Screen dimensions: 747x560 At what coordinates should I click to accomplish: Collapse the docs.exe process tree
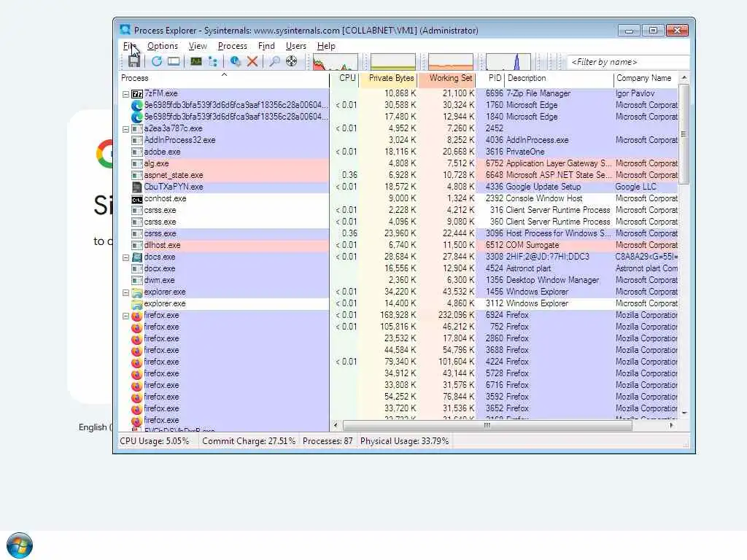[125, 257]
